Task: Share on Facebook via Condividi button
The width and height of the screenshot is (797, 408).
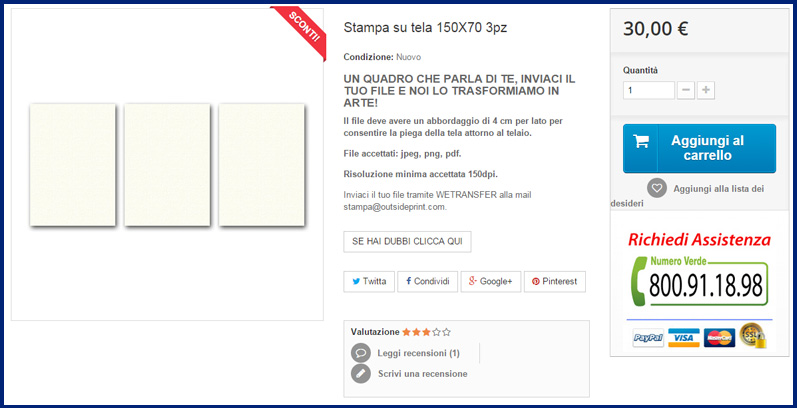Action: click(x=427, y=281)
